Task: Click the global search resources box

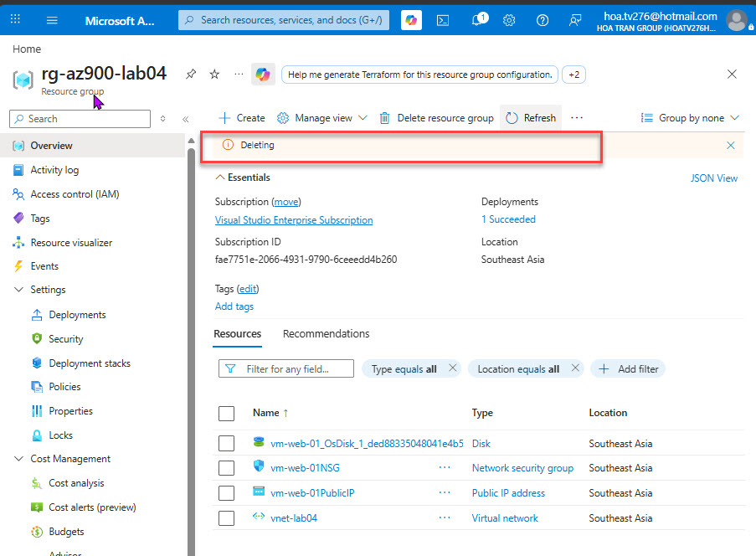Action: (x=284, y=20)
